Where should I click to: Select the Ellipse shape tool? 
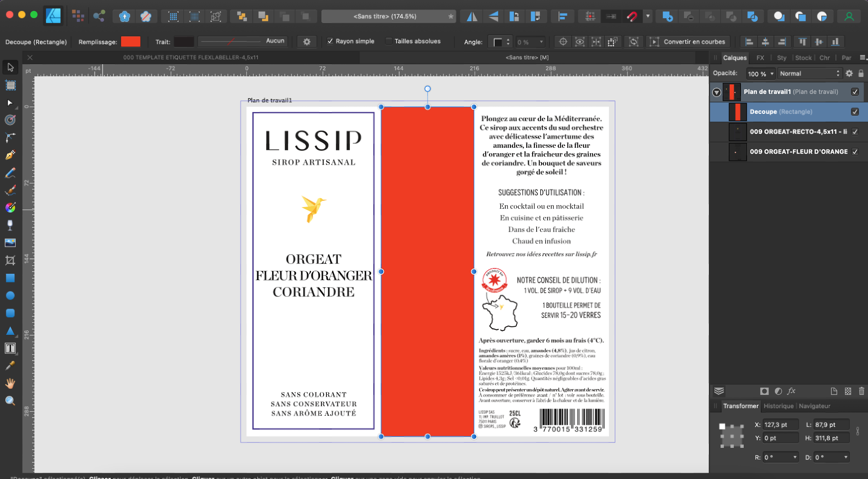pyautogui.click(x=10, y=296)
